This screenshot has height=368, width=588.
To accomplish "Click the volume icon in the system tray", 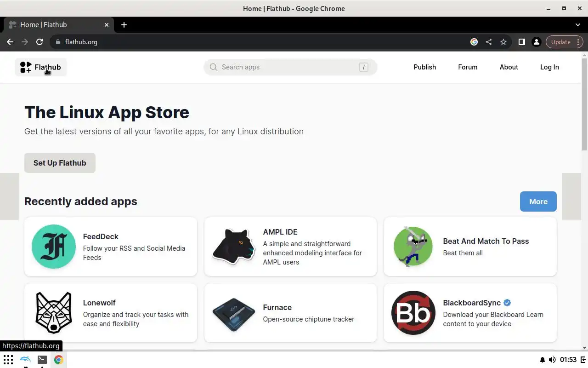I will coord(552,360).
